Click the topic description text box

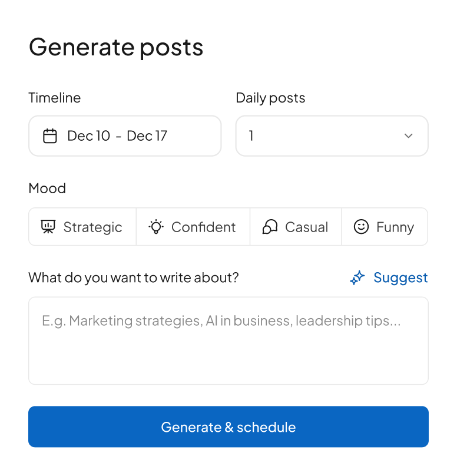(228, 341)
